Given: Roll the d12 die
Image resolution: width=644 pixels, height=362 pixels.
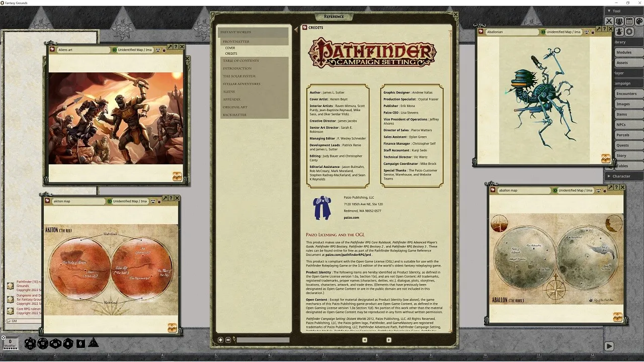Looking at the screenshot, I should [x=43, y=343].
